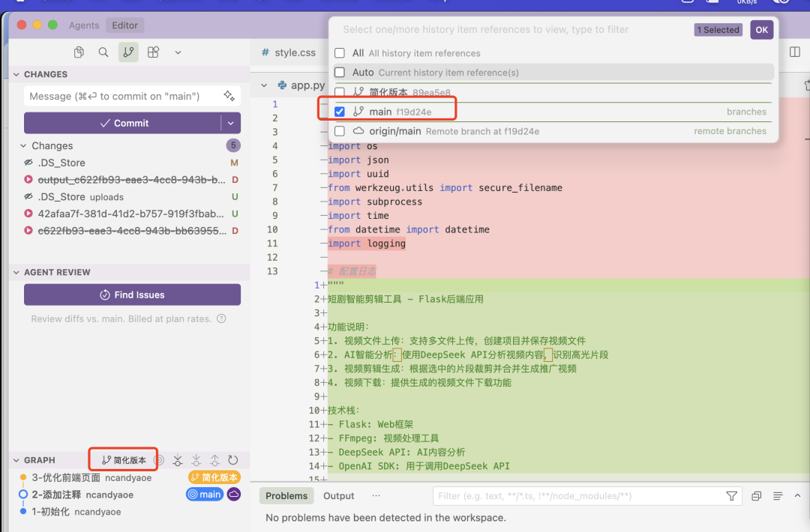Screen dimensions: 810x532
Task: Click the Changes count badge showing 5
Action: [x=233, y=145]
